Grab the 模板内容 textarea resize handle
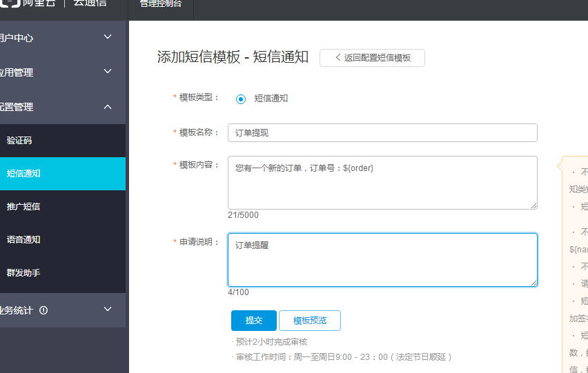This screenshot has width=588, height=373. [x=533, y=205]
